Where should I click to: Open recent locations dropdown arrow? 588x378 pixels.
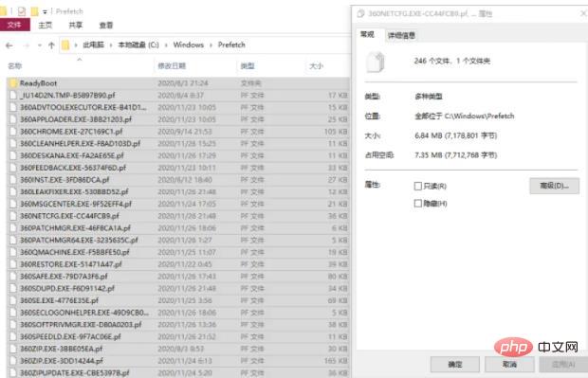[40, 45]
